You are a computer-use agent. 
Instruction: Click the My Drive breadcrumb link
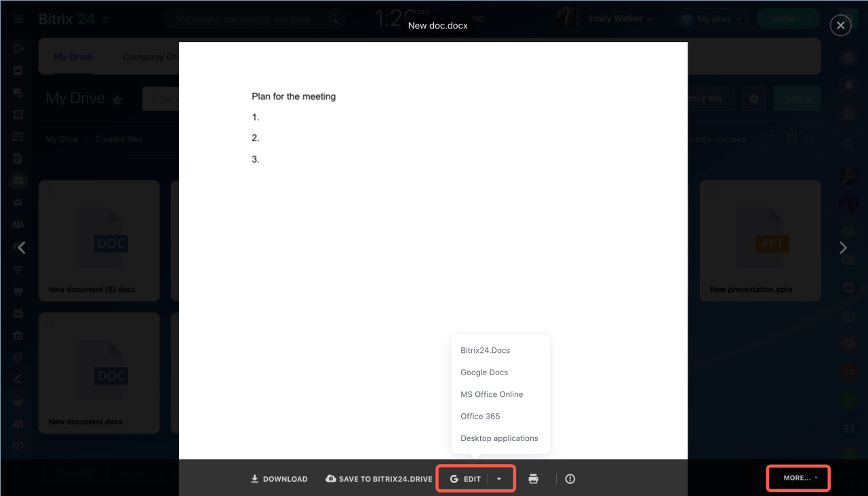click(62, 139)
